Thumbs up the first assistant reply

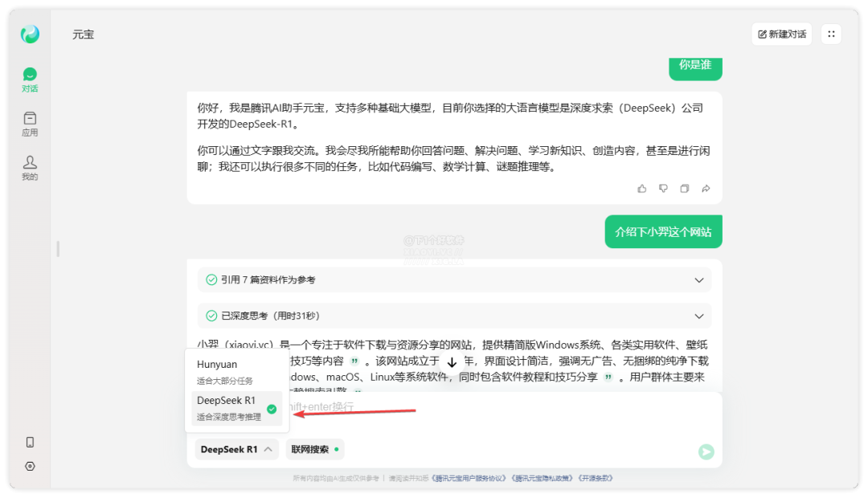click(x=641, y=189)
